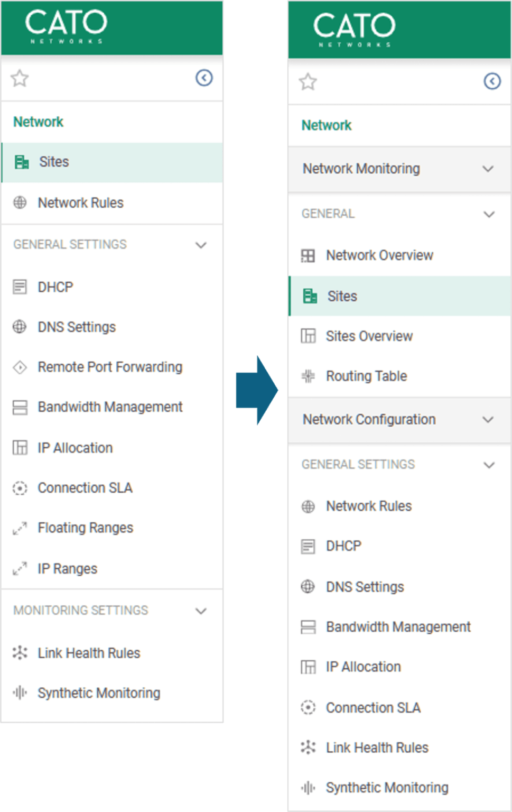Open Routing Table menu item

tap(366, 376)
